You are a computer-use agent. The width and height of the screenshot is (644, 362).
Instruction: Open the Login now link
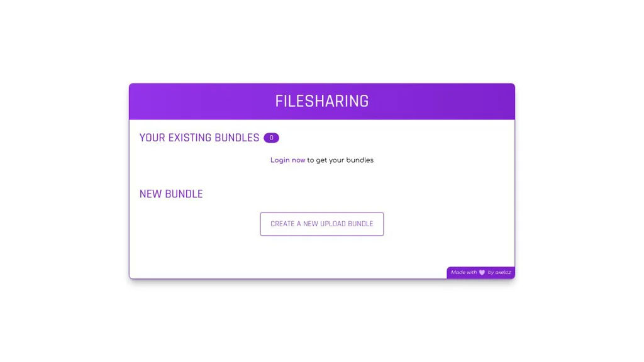(287, 160)
